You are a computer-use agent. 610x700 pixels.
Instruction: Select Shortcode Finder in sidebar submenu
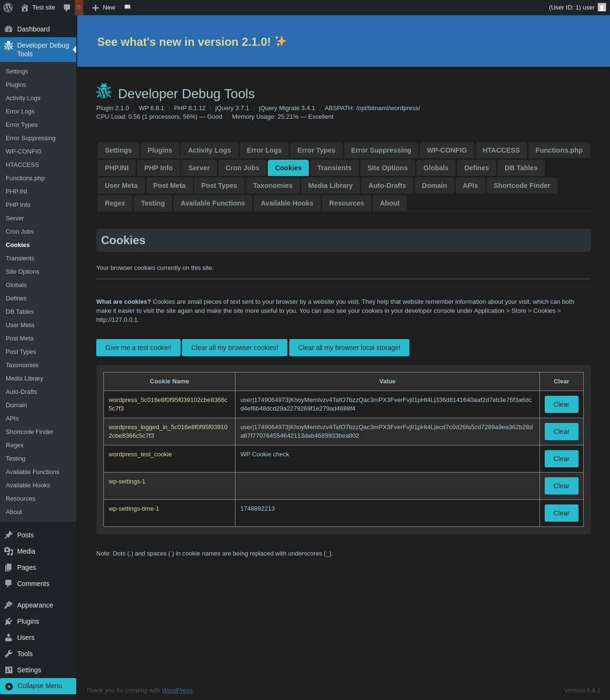pos(30,432)
